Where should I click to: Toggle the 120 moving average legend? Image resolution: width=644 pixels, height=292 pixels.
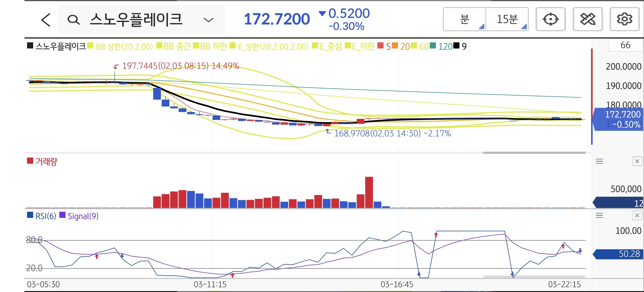pos(445,47)
